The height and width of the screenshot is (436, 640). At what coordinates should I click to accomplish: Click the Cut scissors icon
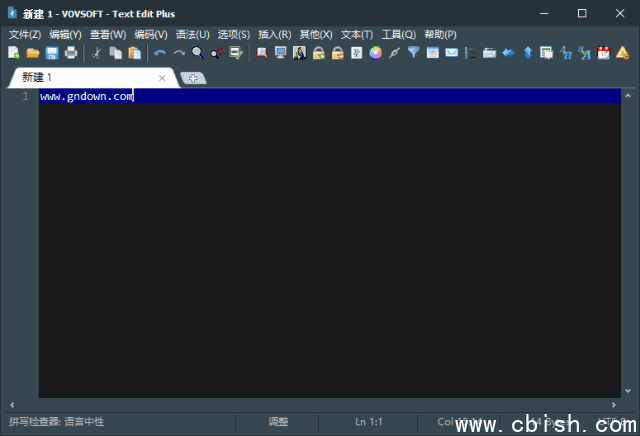click(97, 53)
